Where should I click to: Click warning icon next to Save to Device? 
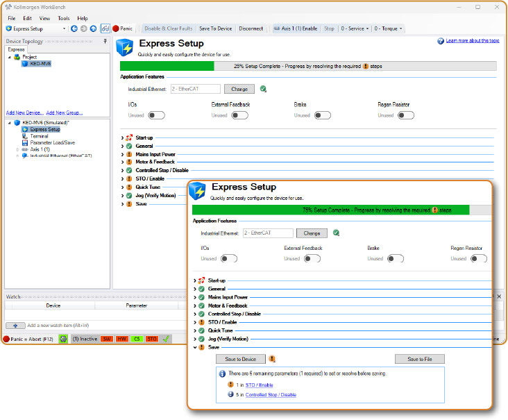(272, 359)
